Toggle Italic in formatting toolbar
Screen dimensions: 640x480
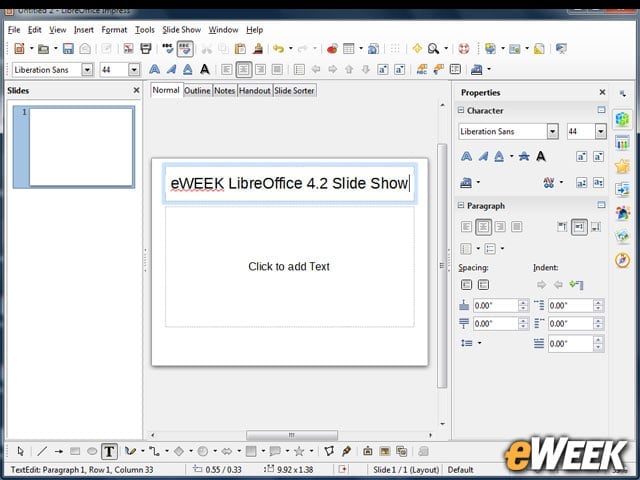171,69
